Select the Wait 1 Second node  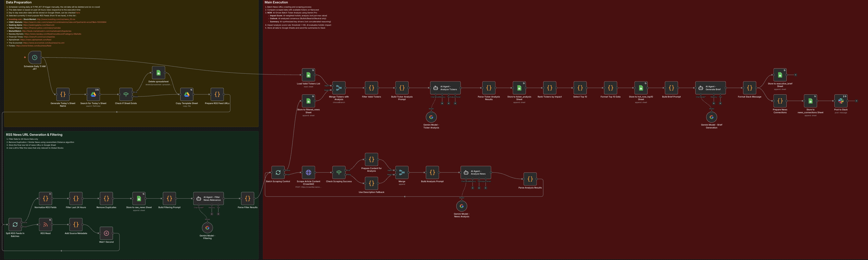point(106,233)
